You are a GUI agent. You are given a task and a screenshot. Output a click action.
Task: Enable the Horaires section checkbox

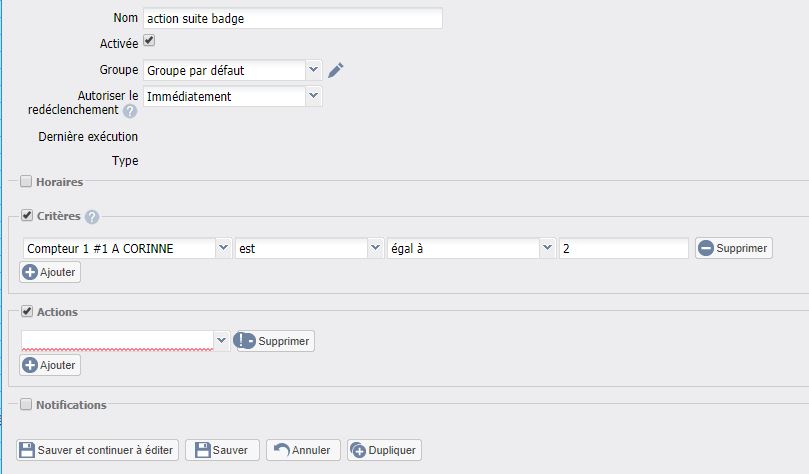(x=26, y=182)
